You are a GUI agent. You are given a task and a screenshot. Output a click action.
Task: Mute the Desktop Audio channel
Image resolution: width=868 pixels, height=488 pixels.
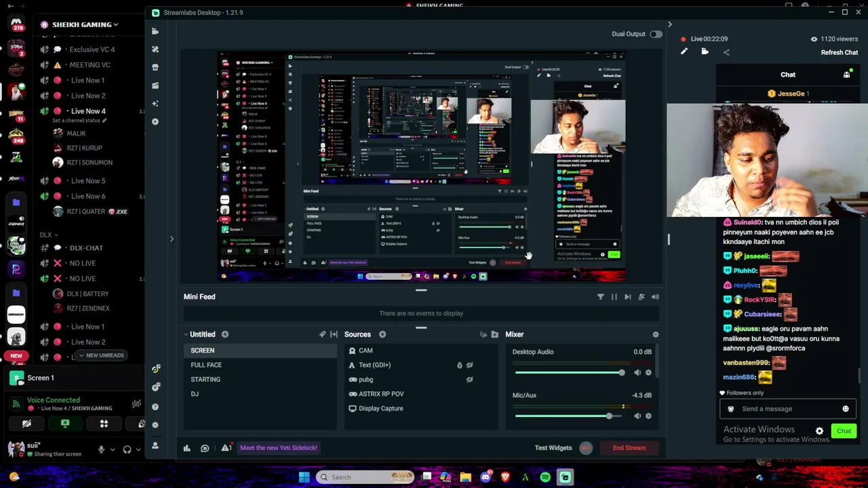(637, 372)
